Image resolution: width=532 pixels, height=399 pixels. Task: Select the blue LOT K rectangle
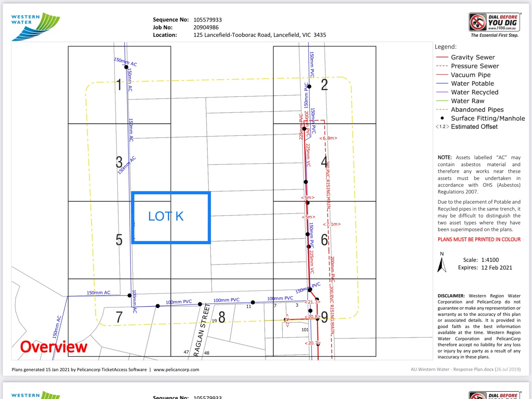click(171, 218)
